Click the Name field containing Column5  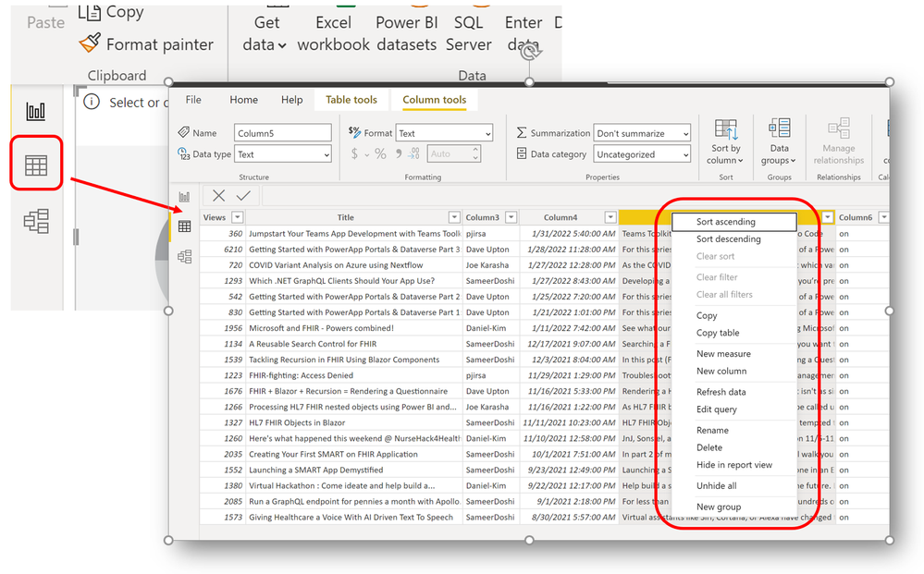pos(283,133)
